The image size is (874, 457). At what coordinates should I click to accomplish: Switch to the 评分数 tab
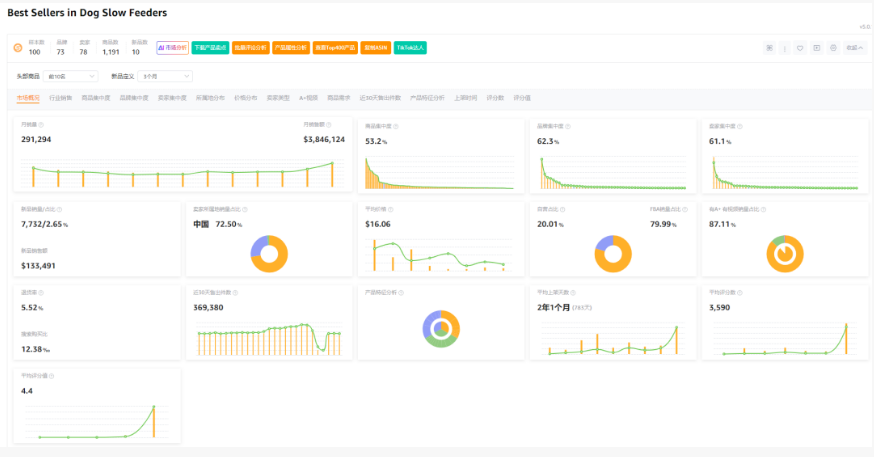point(495,98)
